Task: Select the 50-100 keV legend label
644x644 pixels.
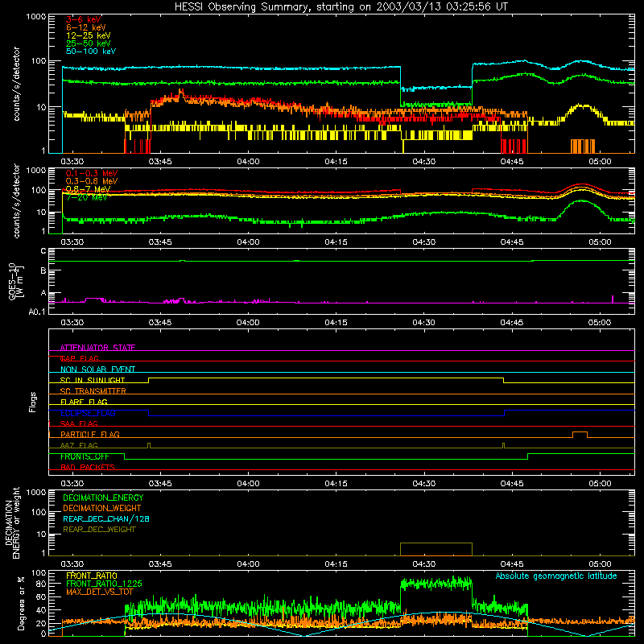Action: click(91, 52)
